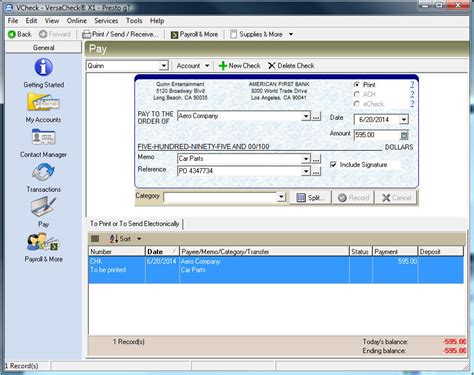
Task: Click the list view icon beside Sort
Action: (x=95, y=239)
